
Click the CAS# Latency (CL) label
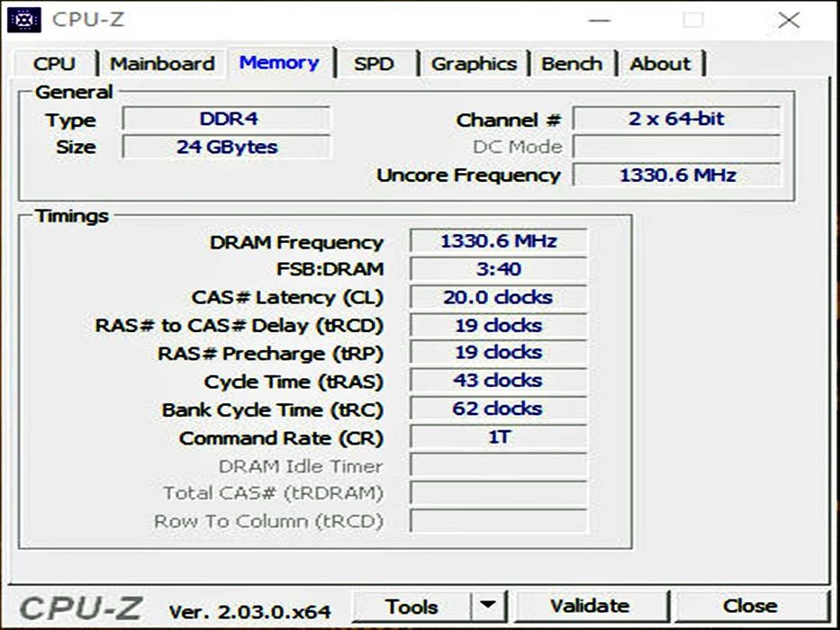point(287,297)
